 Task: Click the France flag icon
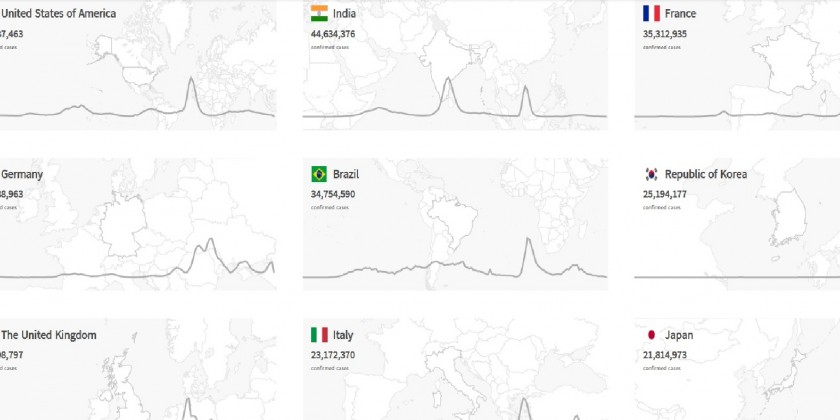(650, 13)
